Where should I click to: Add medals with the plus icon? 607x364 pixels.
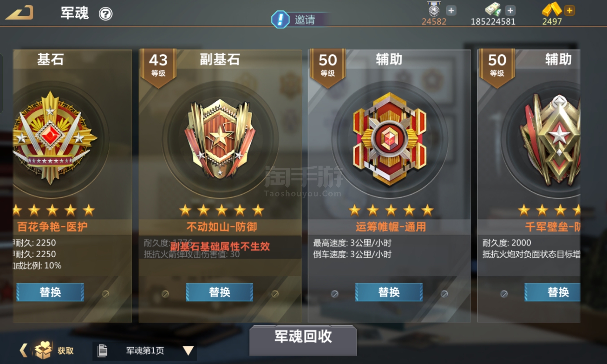[x=451, y=11]
